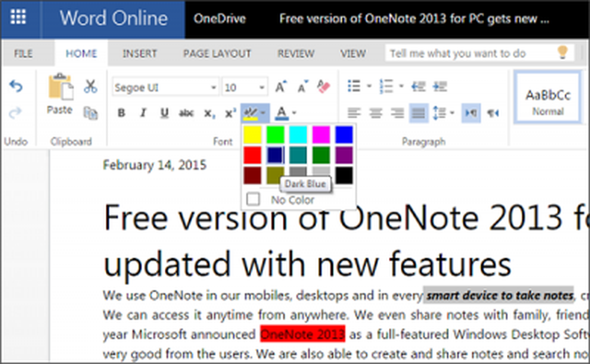The image size is (590, 364).
Task: Open the PAGE LAYOUT tab
Action: tap(217, 54)
